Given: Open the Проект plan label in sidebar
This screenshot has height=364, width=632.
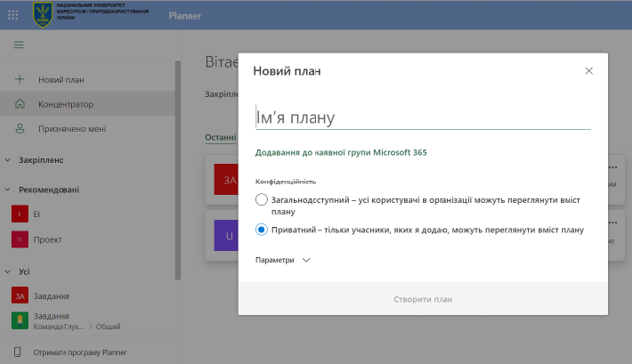Looking at the screenshot, I should pyautogui.click(x=48, y=239).
